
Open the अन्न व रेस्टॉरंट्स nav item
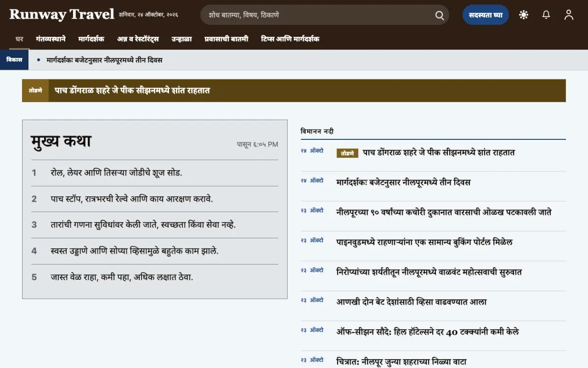tap(138, 39)
